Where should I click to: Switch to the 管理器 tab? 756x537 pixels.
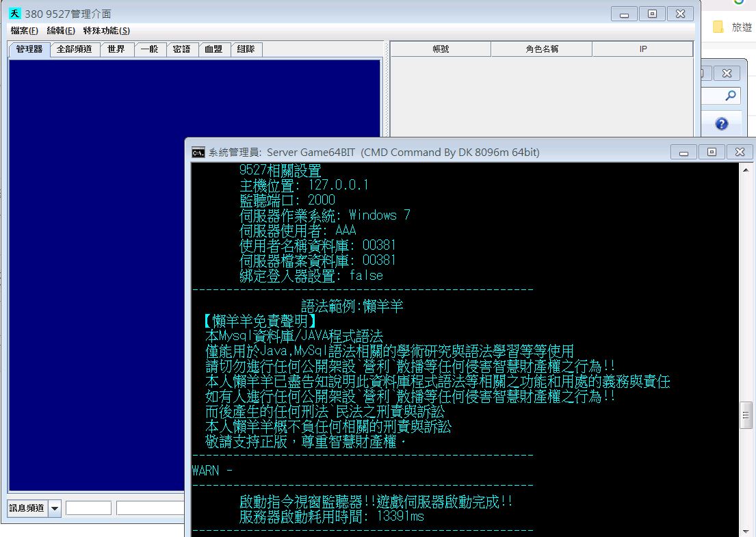click(x=29, y=49)
